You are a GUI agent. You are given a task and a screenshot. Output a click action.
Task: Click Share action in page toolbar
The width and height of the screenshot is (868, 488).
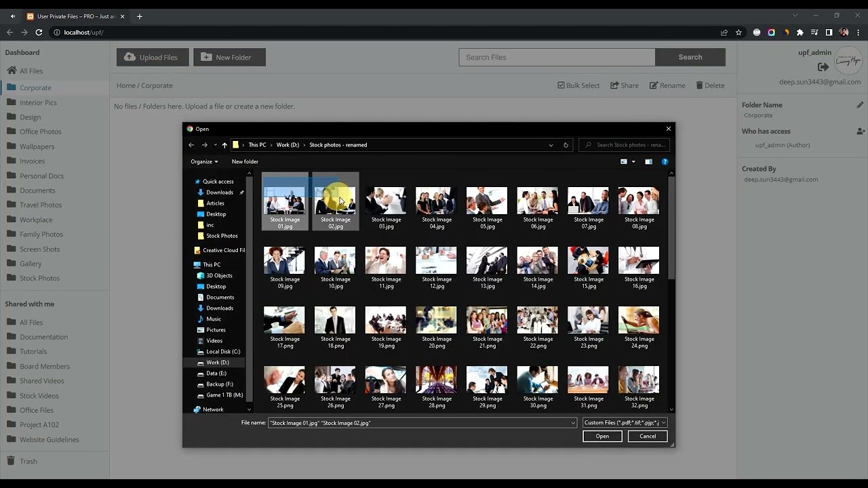(625, 85)
